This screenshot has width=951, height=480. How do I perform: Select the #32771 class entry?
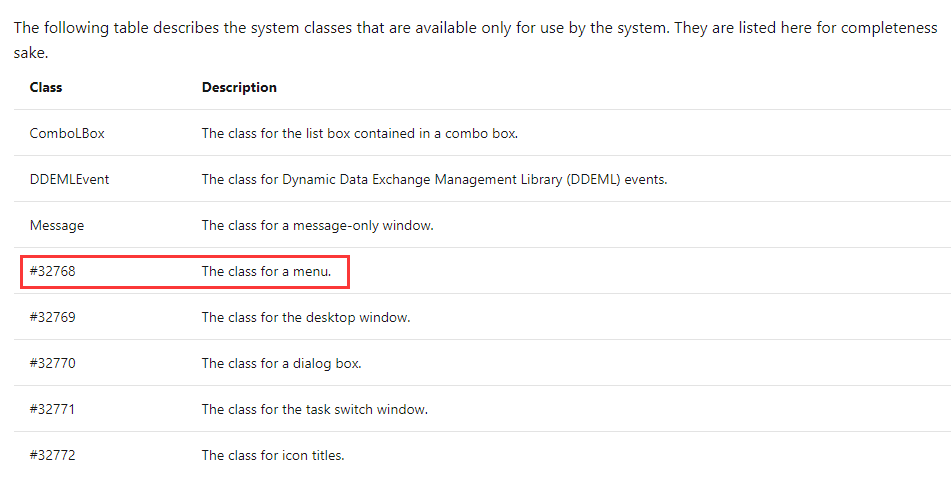(x=53, y=409)
